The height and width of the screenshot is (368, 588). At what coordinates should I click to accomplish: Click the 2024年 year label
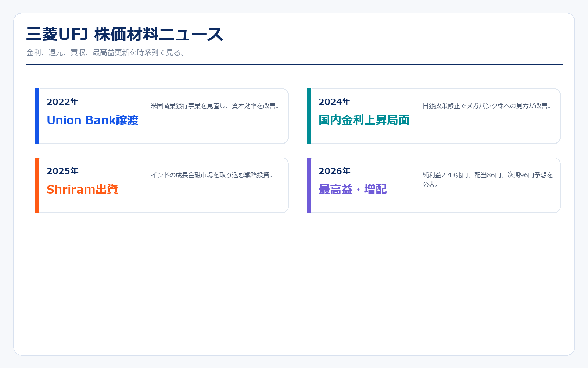tap(335, 102)
